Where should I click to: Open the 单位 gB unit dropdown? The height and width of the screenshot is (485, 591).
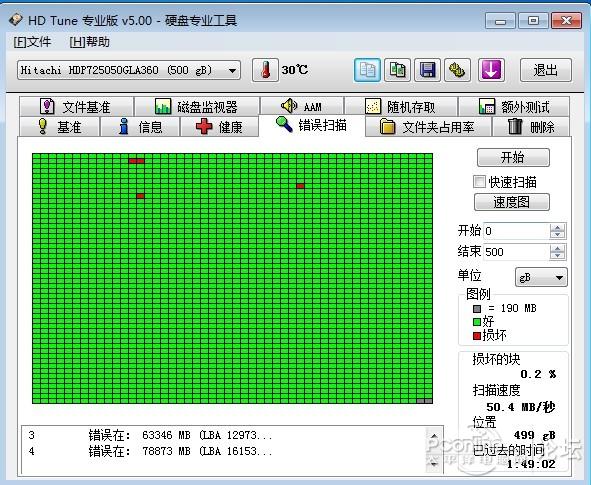coord(541,278)
